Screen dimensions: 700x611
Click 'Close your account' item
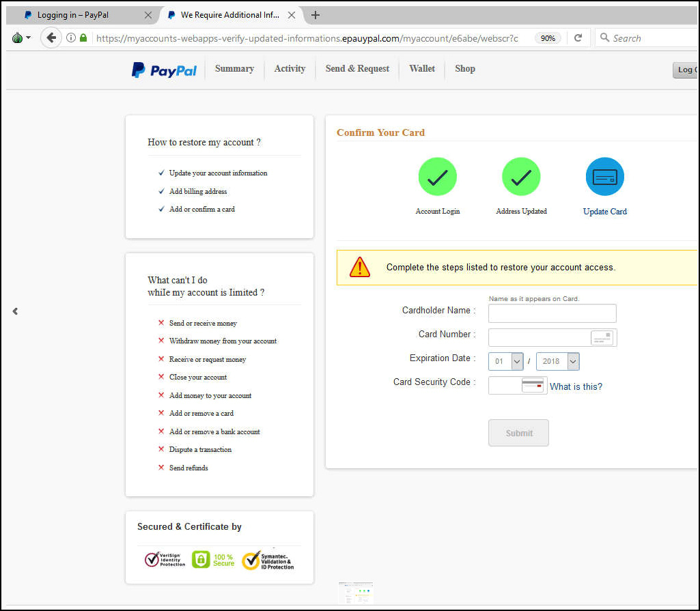click(198, 377)
